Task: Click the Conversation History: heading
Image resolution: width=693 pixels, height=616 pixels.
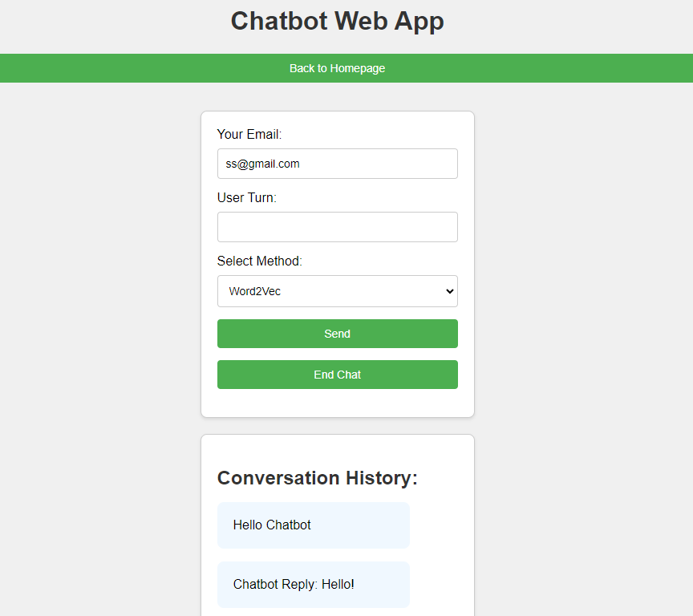Action: pyautogui.click(x=318, y=478)
